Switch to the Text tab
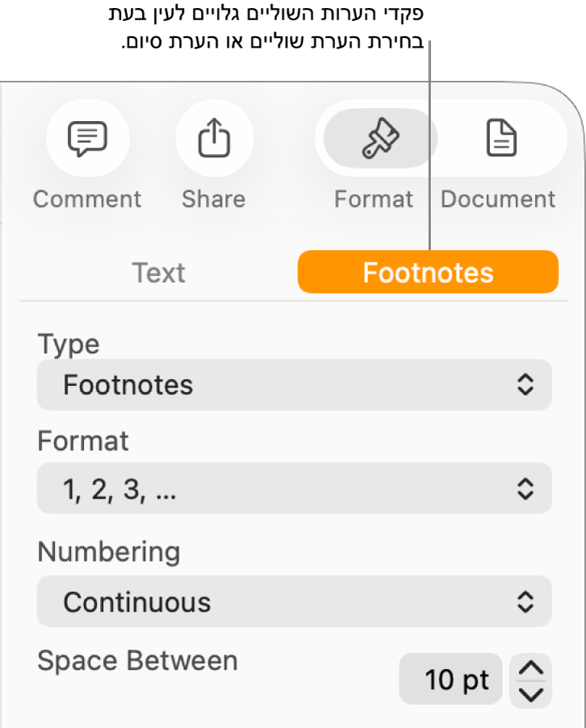This screenshot has height=728, width=586. pyautogui.click(x=159, y=273)
